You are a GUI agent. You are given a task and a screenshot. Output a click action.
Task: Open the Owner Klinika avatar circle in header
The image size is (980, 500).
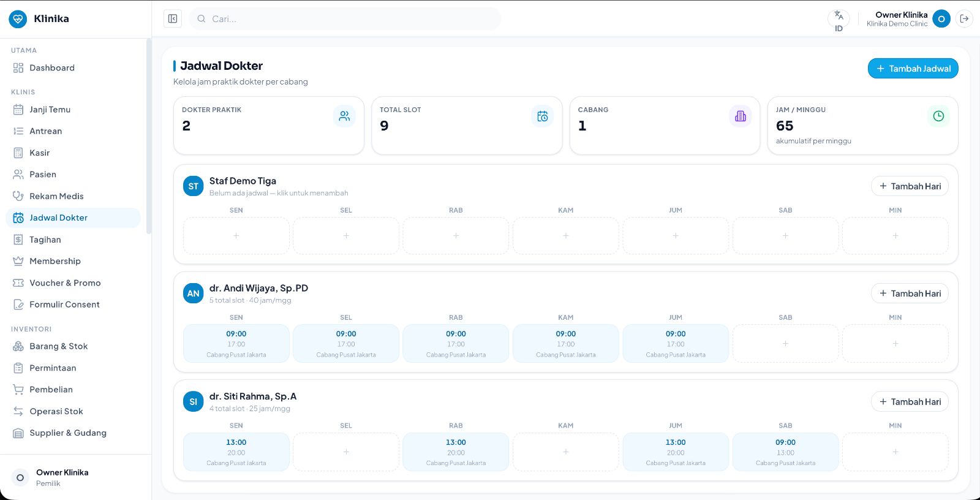941,19
